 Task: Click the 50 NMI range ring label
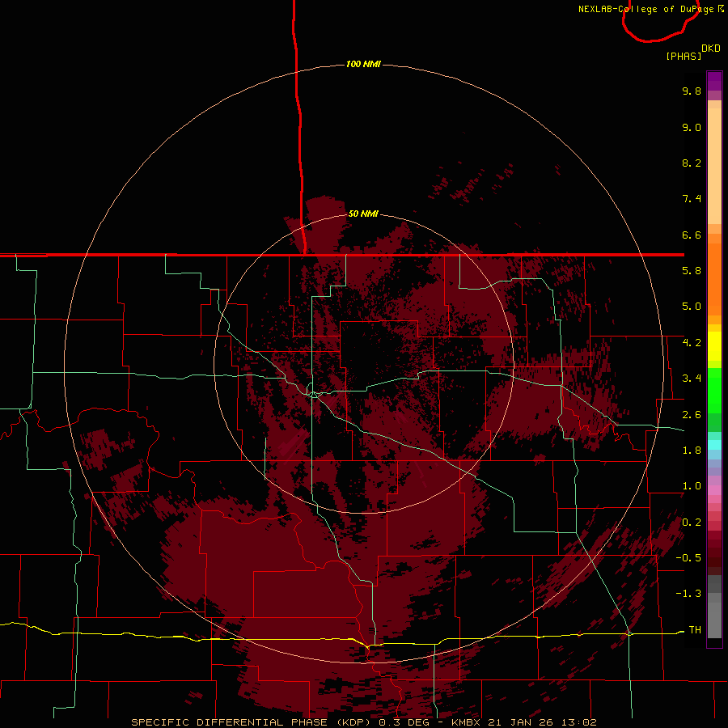point(363,214)
